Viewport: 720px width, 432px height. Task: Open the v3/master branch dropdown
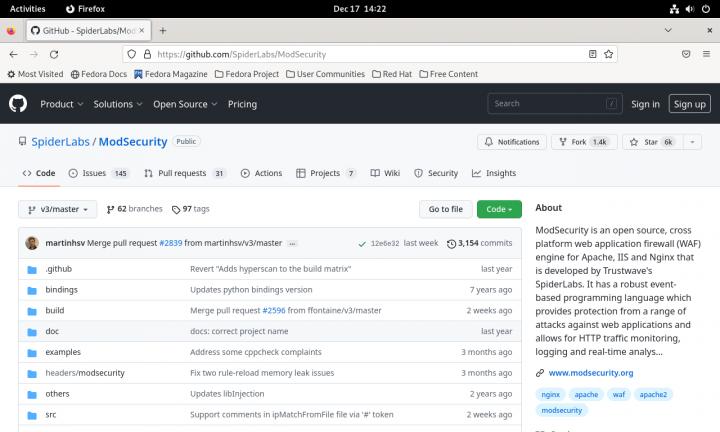pos(57,209)
